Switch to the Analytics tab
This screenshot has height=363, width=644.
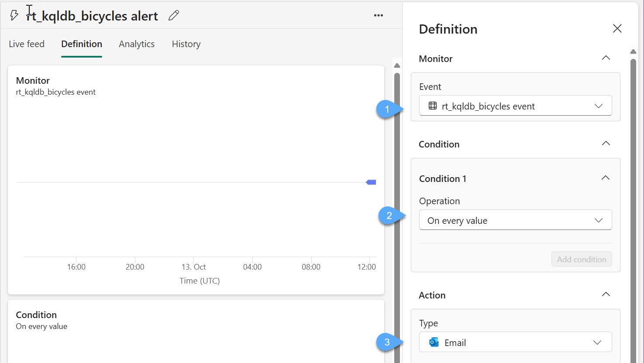[x=137, y=44]
